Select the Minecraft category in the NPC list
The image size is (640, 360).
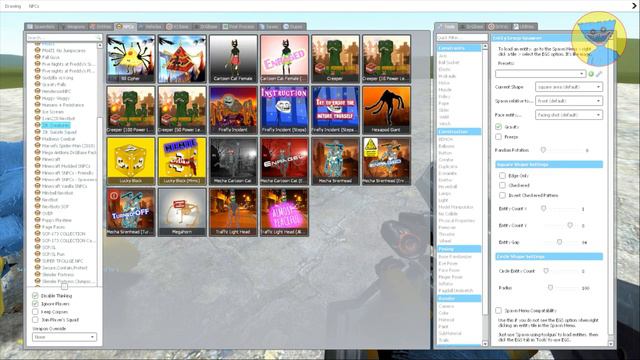tap(51, 159)
